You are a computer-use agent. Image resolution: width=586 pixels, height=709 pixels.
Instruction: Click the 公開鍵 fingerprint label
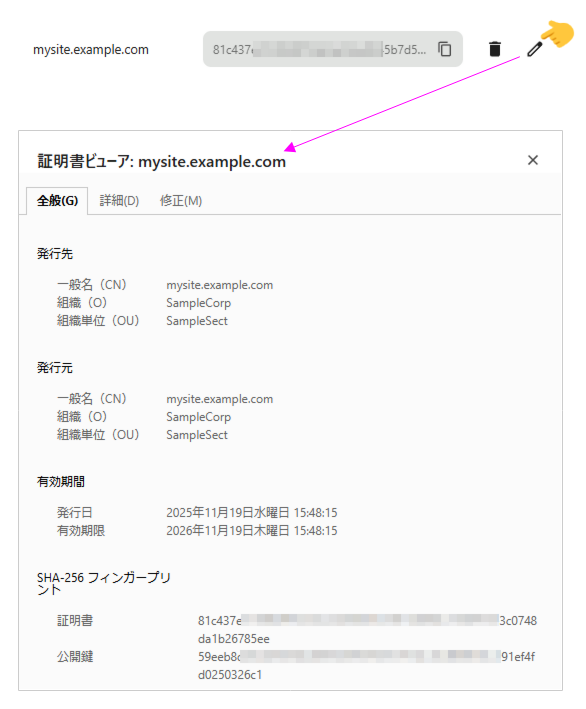[75, 657]
